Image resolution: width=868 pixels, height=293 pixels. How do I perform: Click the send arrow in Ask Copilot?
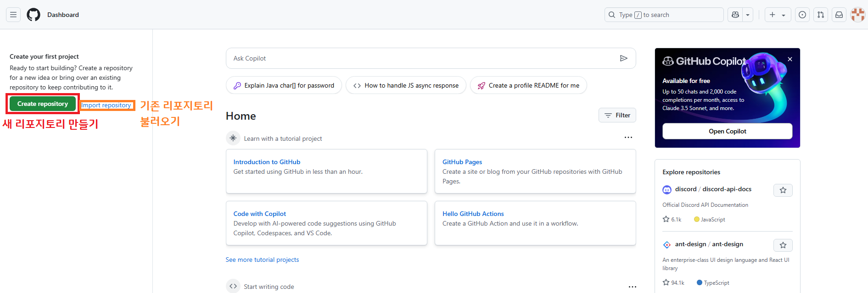pyautogui.click(x=623, y=58)
